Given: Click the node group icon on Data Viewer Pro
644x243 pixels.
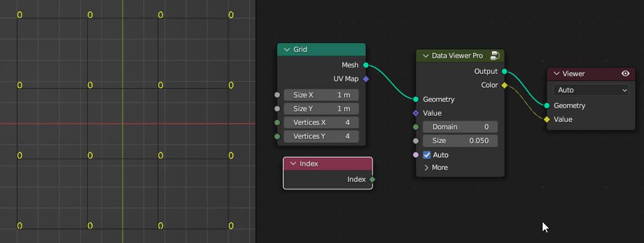Looking at the screenshot, I should click(495, 56).
